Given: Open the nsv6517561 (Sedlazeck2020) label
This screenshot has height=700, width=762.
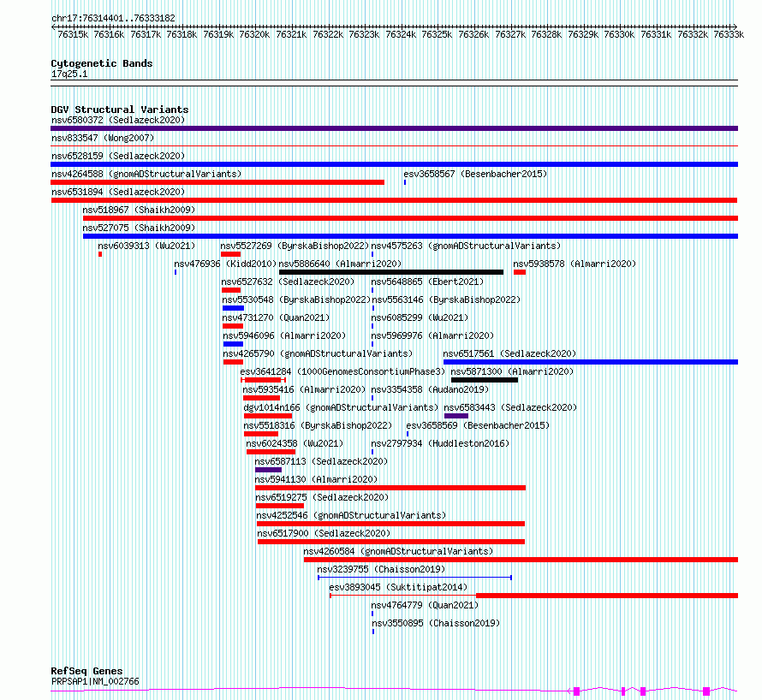Looking at the screenshot, I should [x=509, y=353].
